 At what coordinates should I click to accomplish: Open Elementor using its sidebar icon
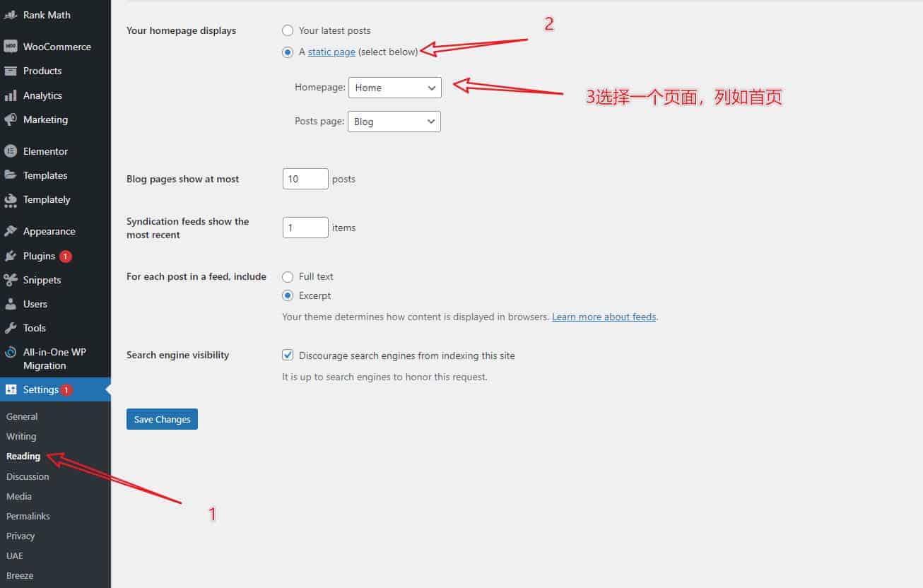click(11, 151)
